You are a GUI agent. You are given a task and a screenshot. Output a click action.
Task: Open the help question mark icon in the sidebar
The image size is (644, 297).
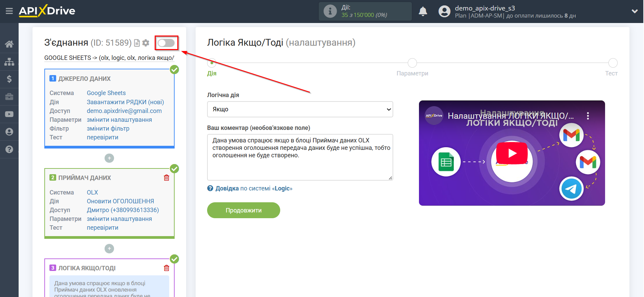tap(9, 149)
